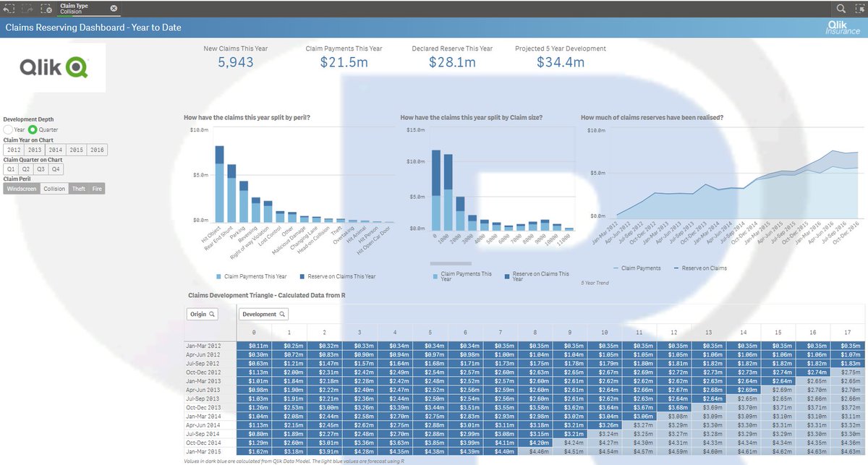Viewport: 868px width, 465px height.
Task: Click the Qlik logo image
Action: click(54, 68)
